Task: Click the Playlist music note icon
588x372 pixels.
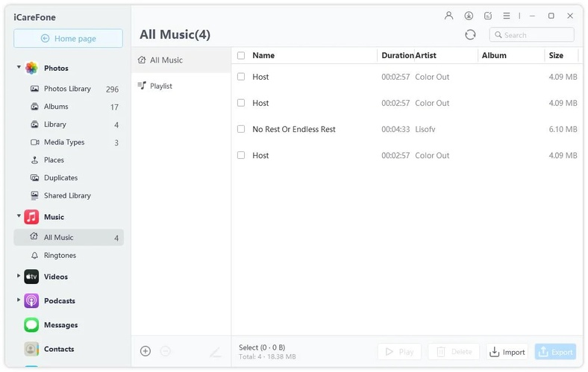Action: tap(142, 86)
